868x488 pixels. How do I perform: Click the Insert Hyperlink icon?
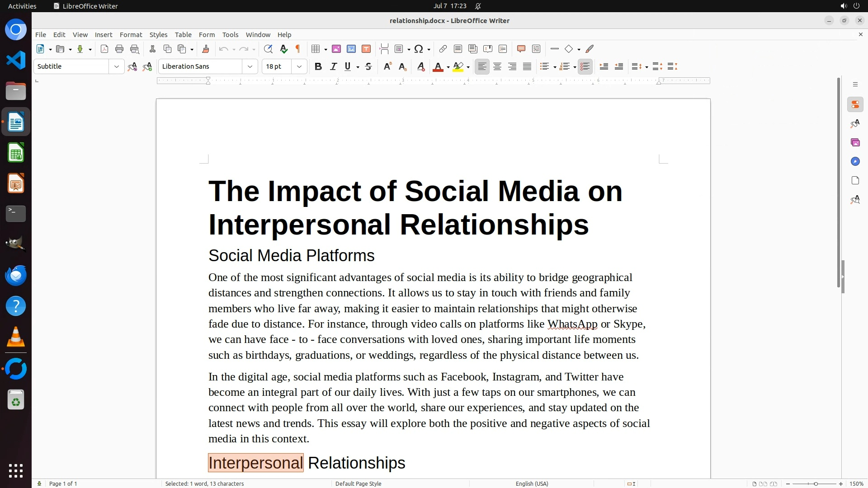click(x=443, y=49)
